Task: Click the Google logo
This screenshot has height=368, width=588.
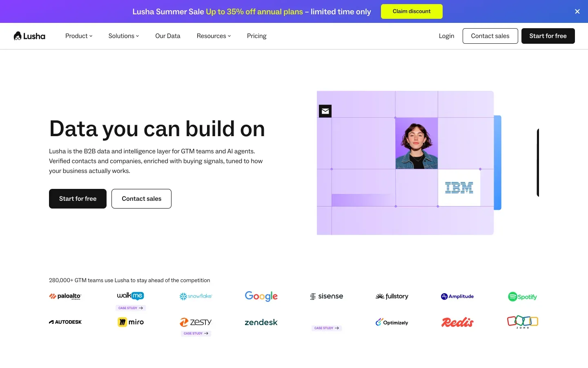Action: 261,296
